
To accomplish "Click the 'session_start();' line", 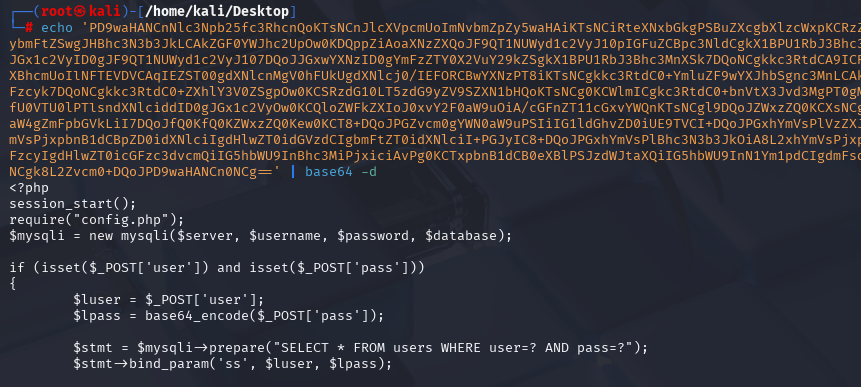I will (x=72, y=204).
